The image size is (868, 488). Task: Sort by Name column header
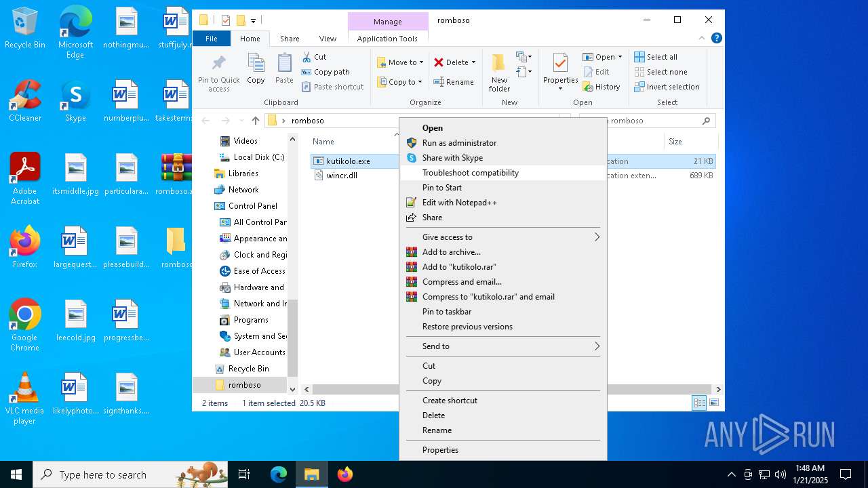click(x=323, y=142)
